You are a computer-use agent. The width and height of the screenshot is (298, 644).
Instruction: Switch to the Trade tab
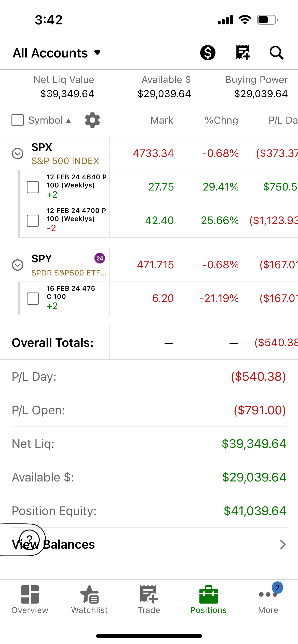click(149, 600)
